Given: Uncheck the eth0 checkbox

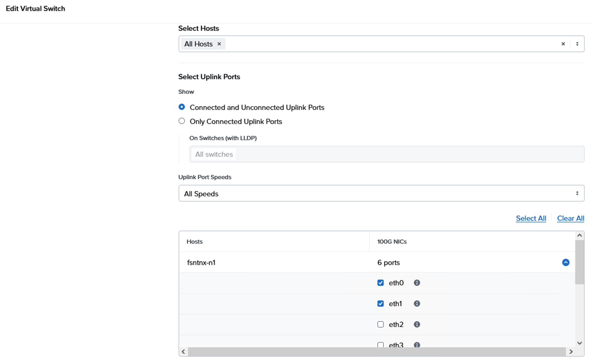Looking at the screenshot, I should click(x=380, y=283).
